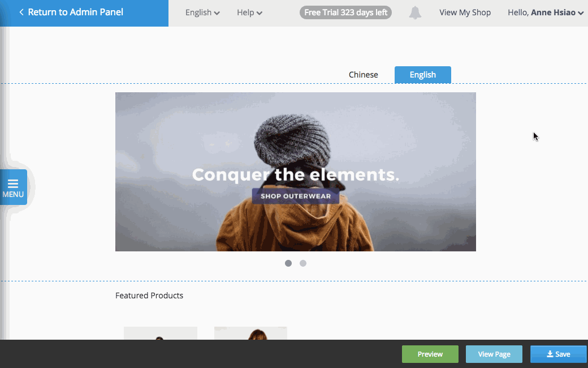The width and height of the screenshot is (588, 368).
Task: Open the hamburger MENU side panel
Action: (x=14, y=187)
